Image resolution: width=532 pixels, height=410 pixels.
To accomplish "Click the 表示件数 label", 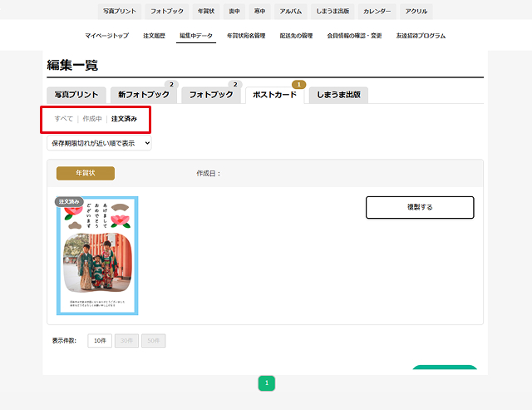I will 64,341.
